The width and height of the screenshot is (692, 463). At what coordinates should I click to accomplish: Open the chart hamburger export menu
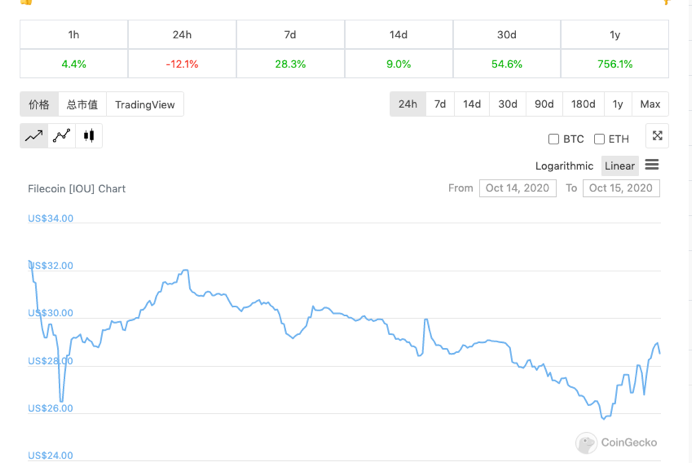[652, 165]
